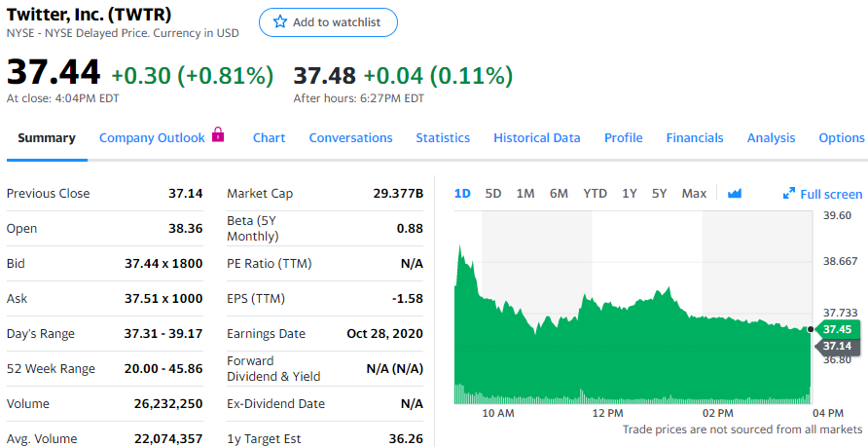Click the Day's Range value 37.31 - 39.17
The width and height of the screenshot is (868, 447).
click(x=163, y=333)
